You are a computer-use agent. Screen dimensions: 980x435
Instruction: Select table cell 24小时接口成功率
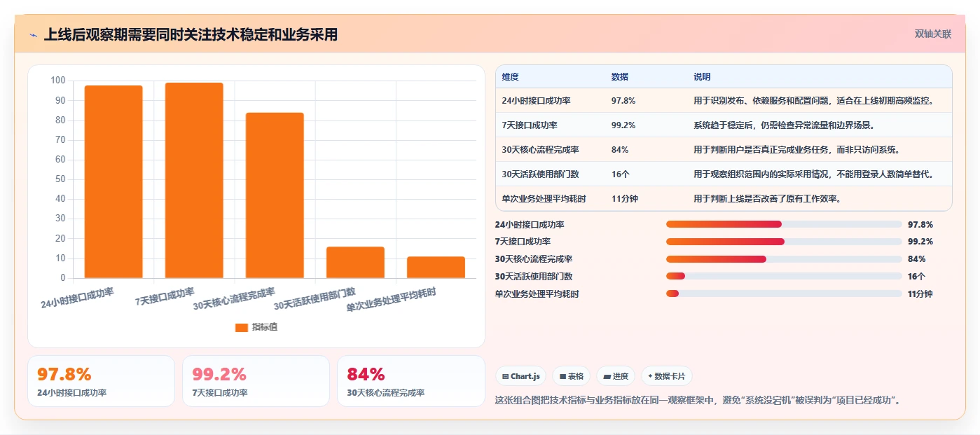(x=537, y=101)
